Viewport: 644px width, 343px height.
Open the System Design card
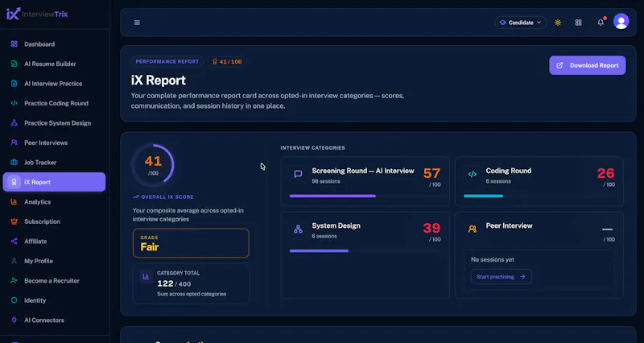(x=365, y=254)
